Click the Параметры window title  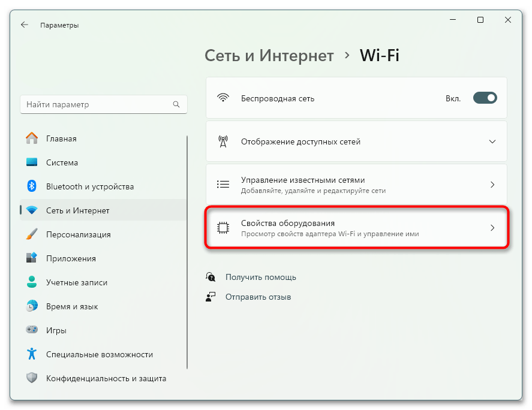59,25
